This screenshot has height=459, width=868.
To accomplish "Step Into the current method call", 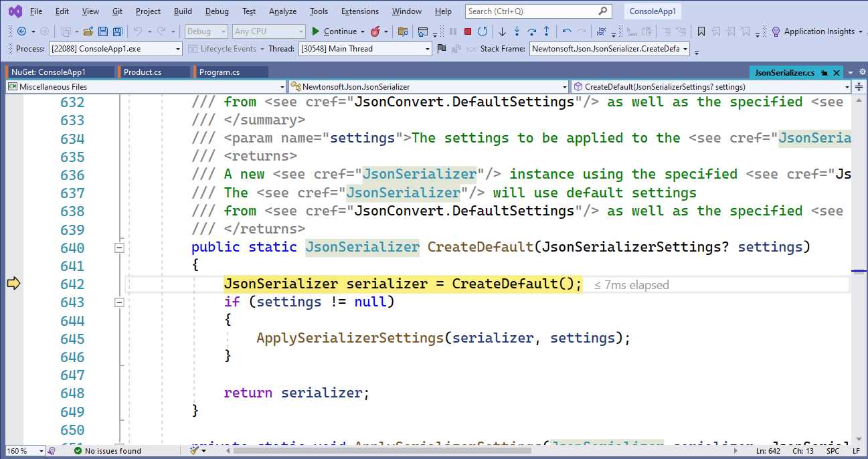I will [x=517, y=31].
